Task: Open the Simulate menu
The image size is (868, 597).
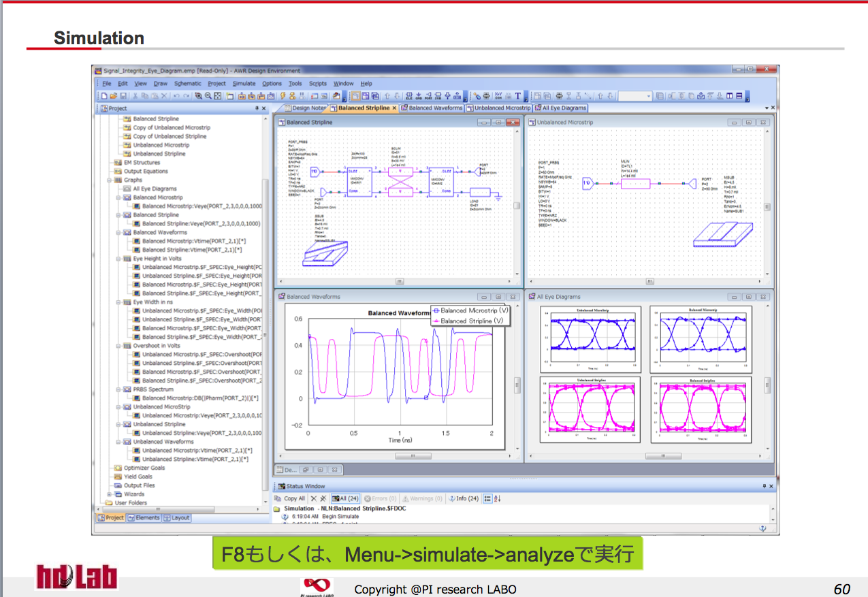Action: coord(244,84)
